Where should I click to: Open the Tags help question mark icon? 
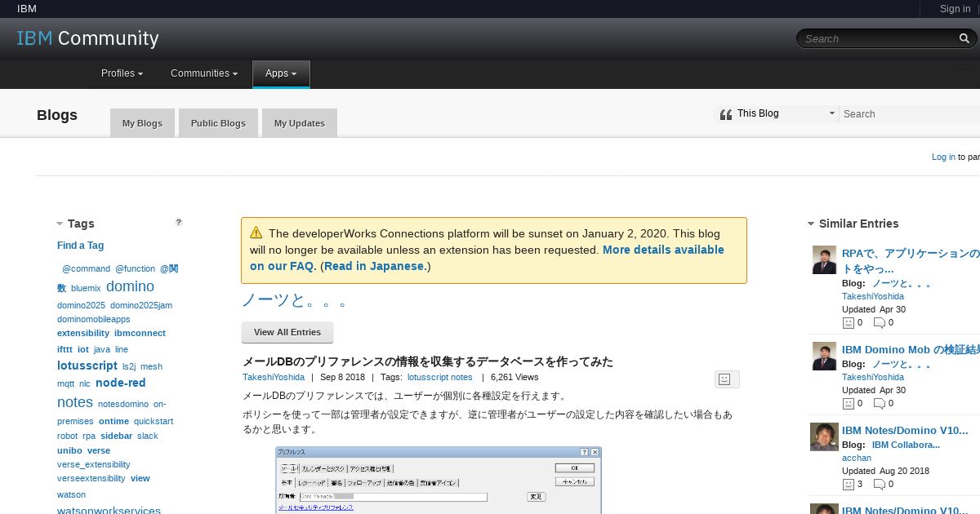coord(179,222)
